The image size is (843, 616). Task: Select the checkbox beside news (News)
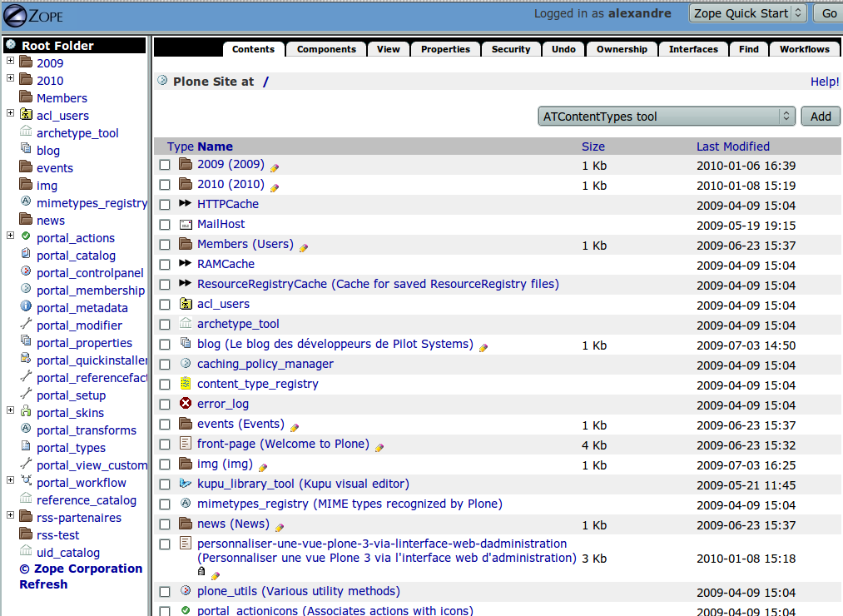(165, 524)
